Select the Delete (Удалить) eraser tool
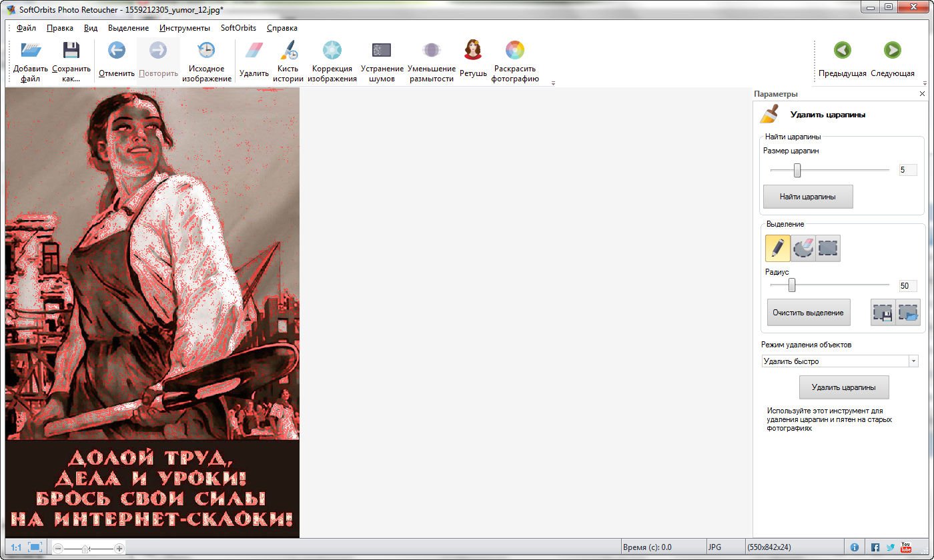934x560 pixels. (x=254, y=51)
